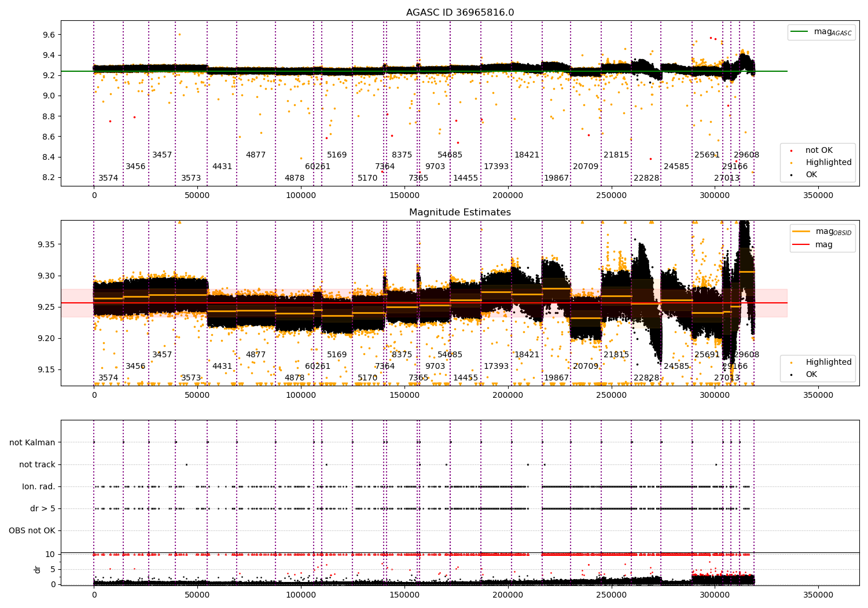This screenshot has width=868, height=608.
Task: Click the red 'mag' legend line sample
Action: tap(801, 244)
